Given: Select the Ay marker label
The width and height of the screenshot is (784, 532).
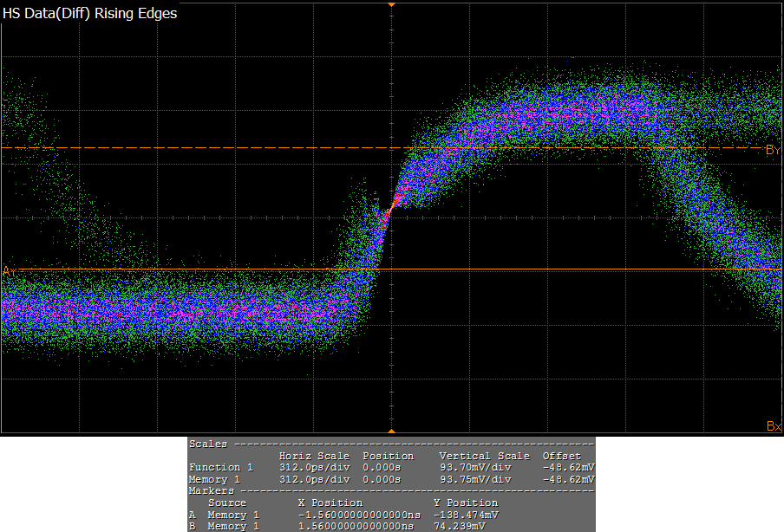Looking at the screenshot, I should [x=10, y=271].
